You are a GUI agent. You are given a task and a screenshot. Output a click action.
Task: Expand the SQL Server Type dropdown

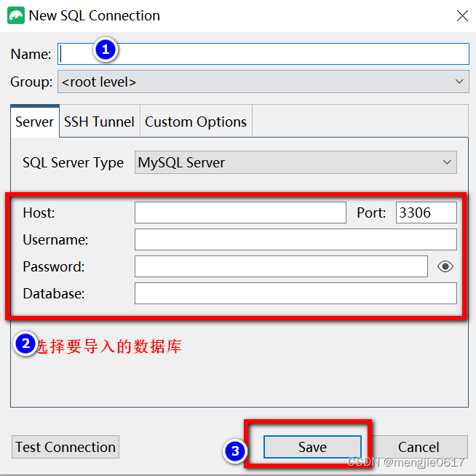pos(295,162)
